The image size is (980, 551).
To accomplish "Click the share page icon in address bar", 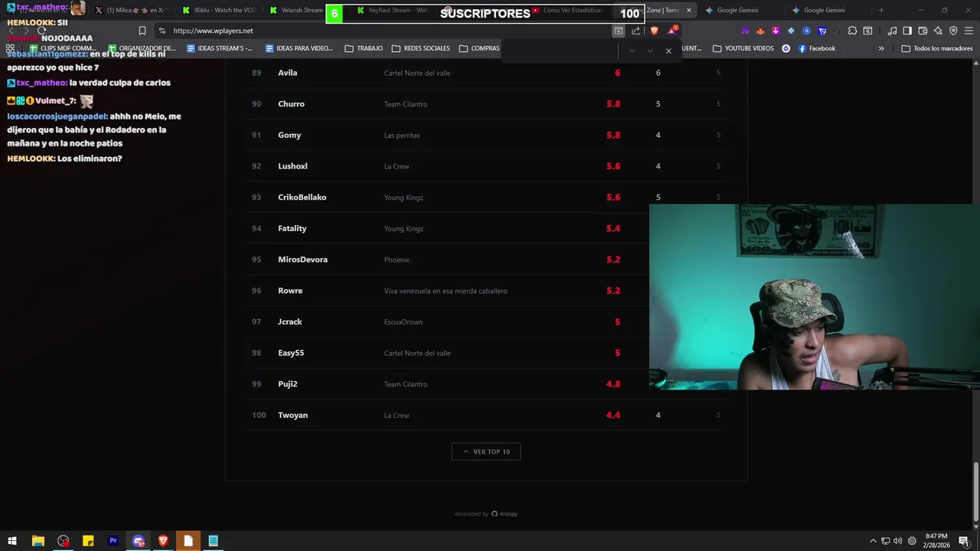I will point(635,31).
